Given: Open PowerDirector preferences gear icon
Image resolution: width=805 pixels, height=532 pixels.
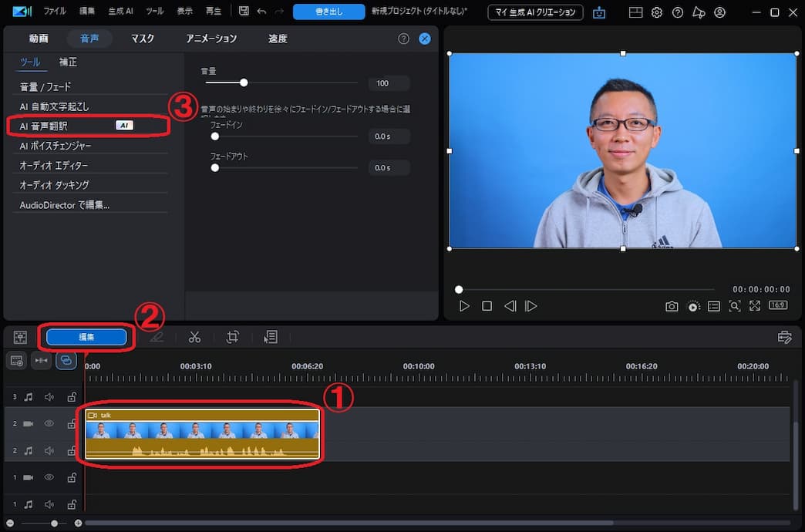Looking at the screenshot, I should tap(657, 12).
